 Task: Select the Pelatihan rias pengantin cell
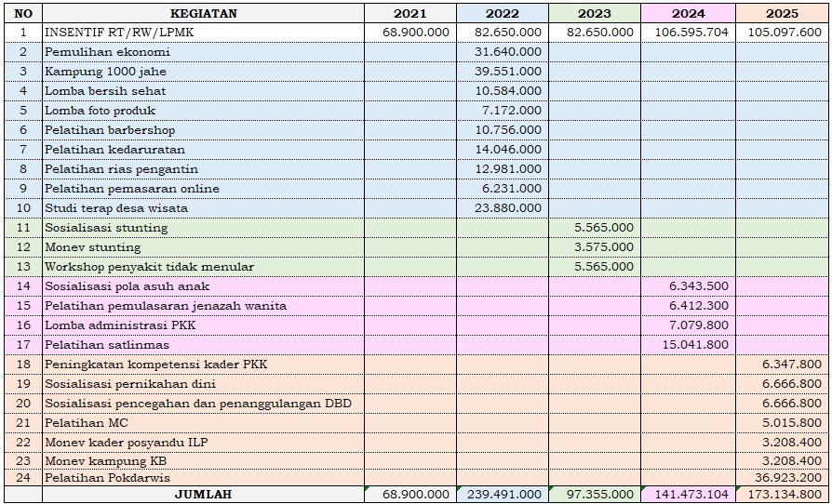click(203, 169)
